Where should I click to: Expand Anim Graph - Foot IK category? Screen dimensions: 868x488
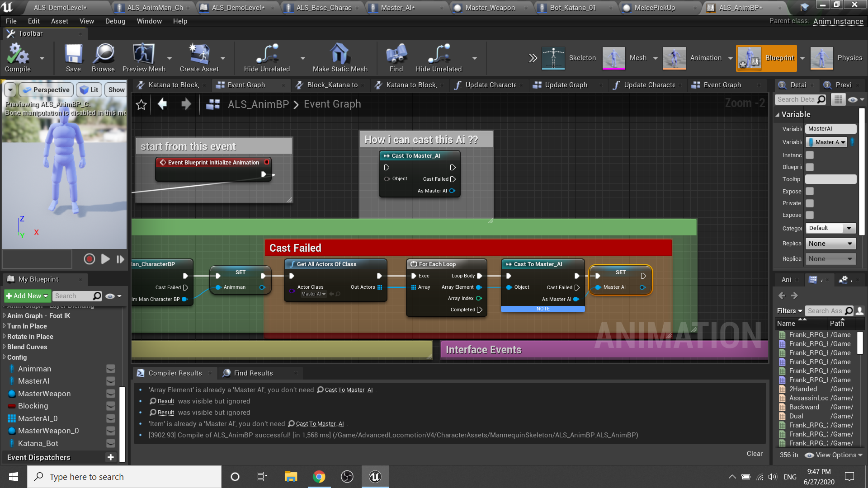click(4, 315)
